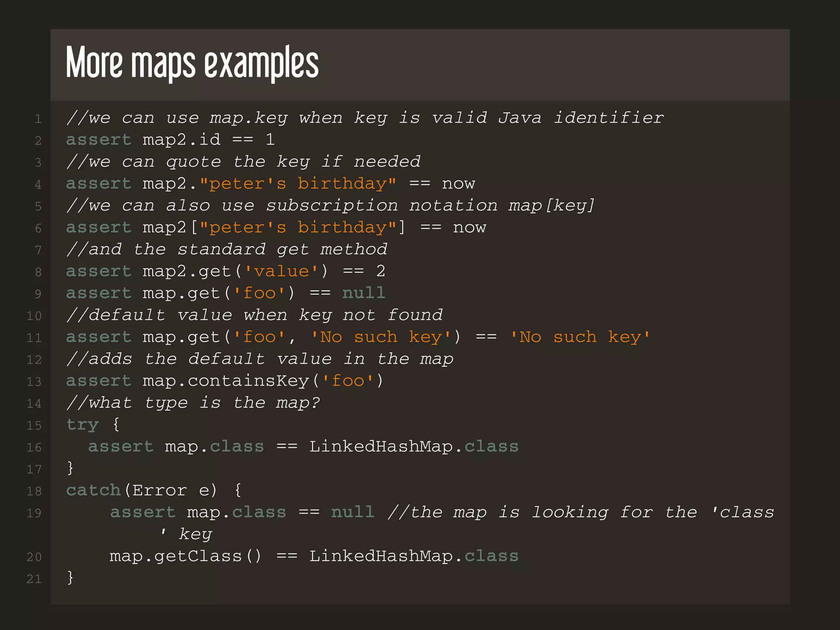Image resolution: width=840 pixels, height=630 pixels.
Task: Click the catch keyword on line 18
Action: (x=93, y=490)
